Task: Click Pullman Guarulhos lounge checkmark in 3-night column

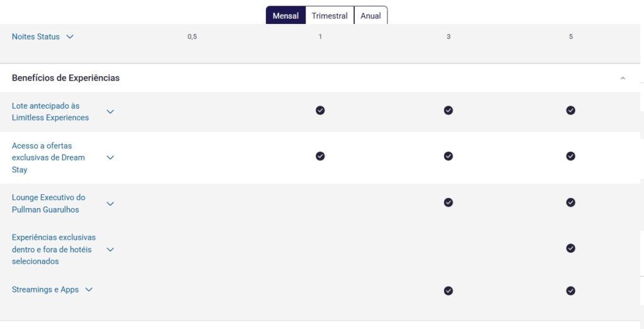Action: [x=448, y=203]
